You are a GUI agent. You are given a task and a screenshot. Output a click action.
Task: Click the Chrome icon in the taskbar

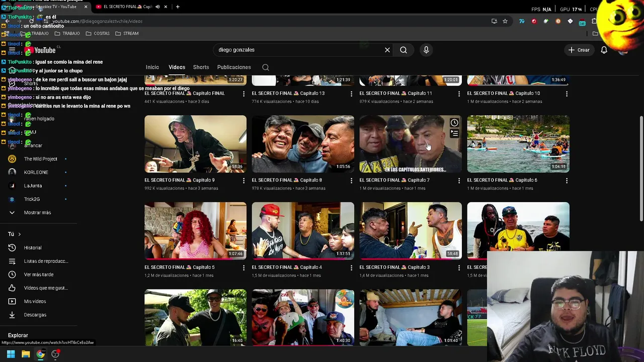click(x=40, y=354)
